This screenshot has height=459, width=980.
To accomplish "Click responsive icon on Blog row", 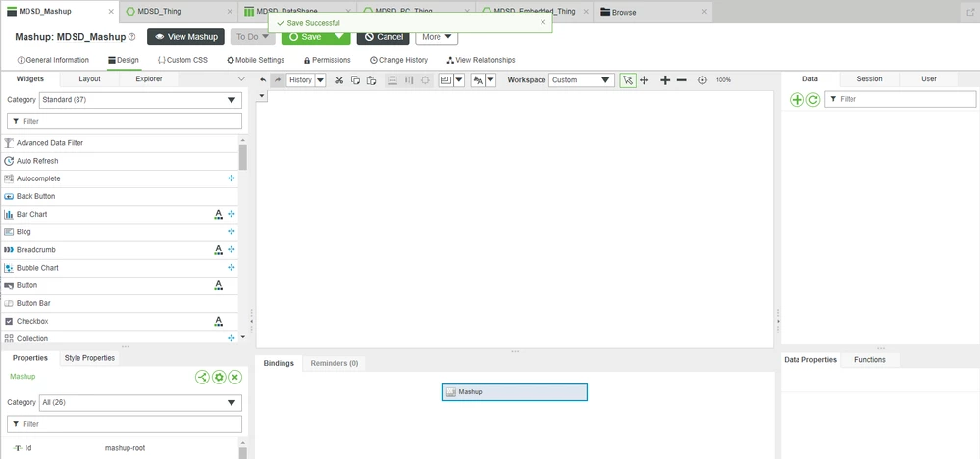I will point(232,231).
